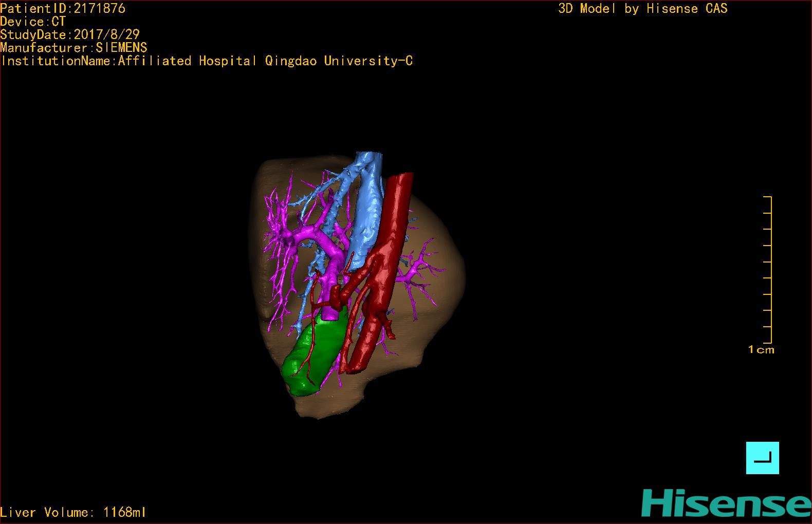Click the Device:CT label

click(x=33, y=22)
